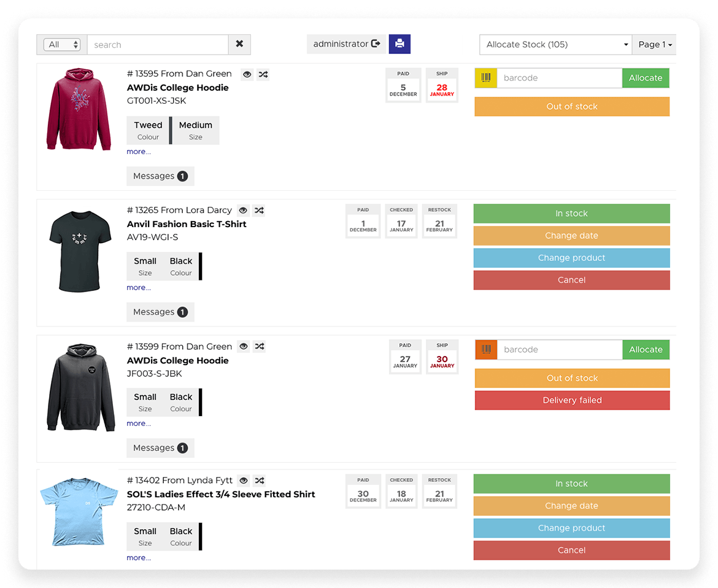Click Change product on the Anvil T-Shirt order
The image size is (718, 588).
pos(571,258)
